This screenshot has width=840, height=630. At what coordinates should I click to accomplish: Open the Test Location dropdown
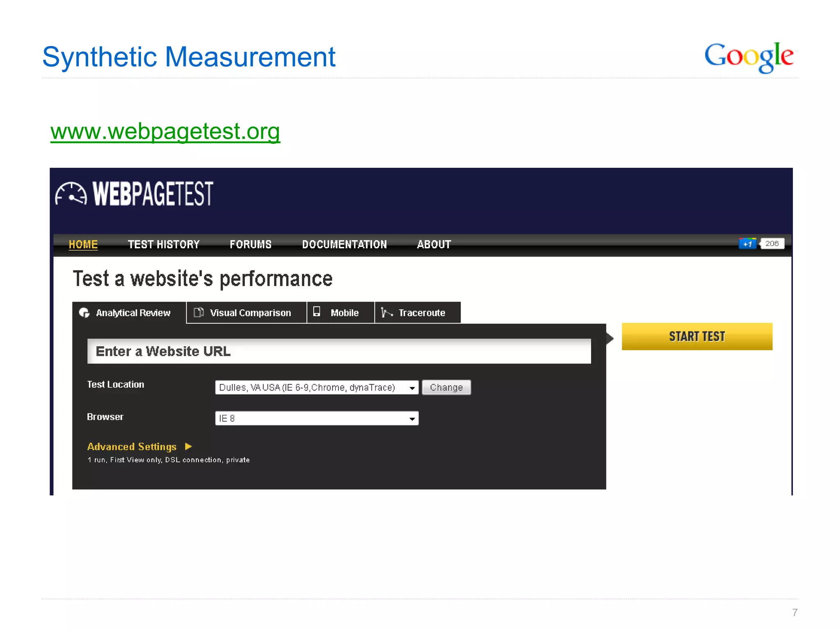click(316, 388)
